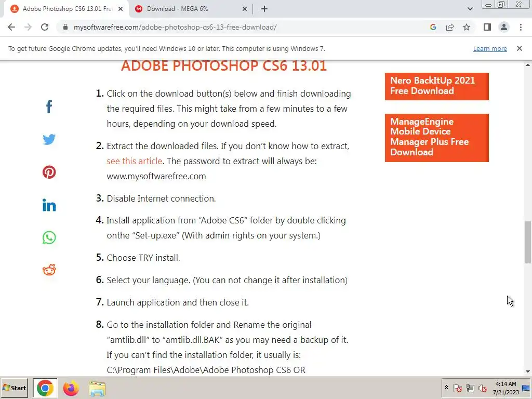Viewport: 532px width, 399px height.
Task: Expand the tab search chevron
Action: pos(470,9)
